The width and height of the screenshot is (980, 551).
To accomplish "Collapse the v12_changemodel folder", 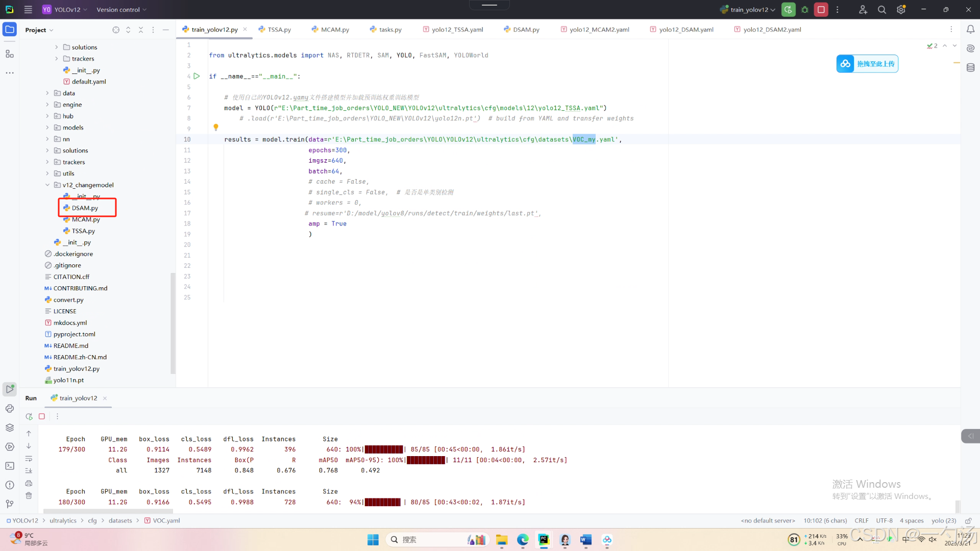I will click(x=47, y=185).
